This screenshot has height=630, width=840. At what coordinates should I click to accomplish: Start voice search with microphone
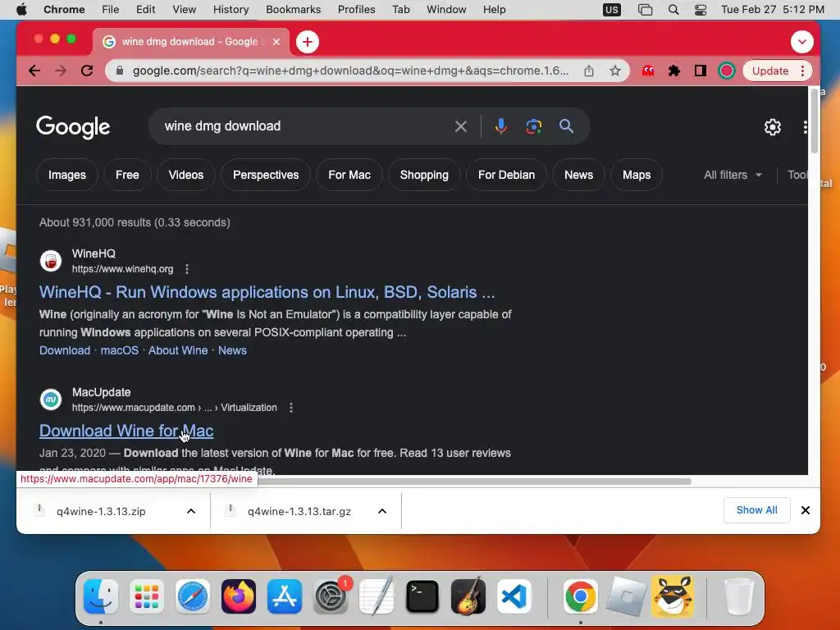pyautogui.click(x=501, y=126)
